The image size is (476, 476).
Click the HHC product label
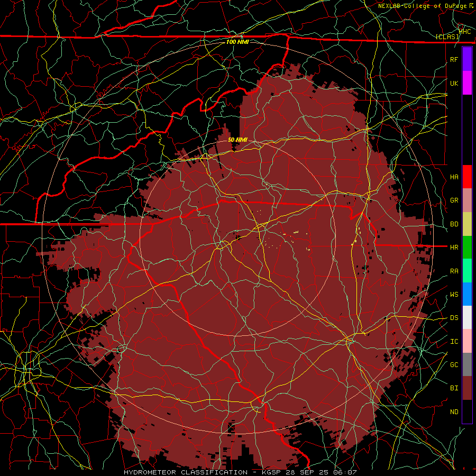click(465, 32)
